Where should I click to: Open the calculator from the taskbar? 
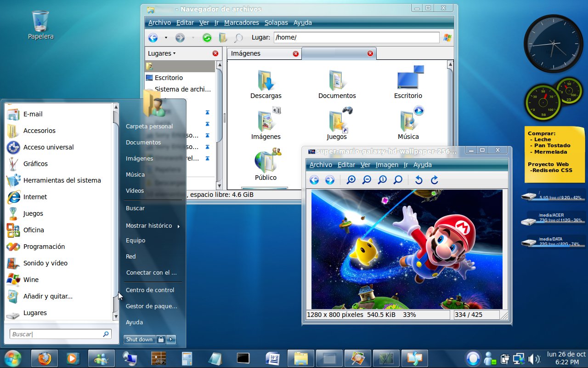click(x=187, y=358)
